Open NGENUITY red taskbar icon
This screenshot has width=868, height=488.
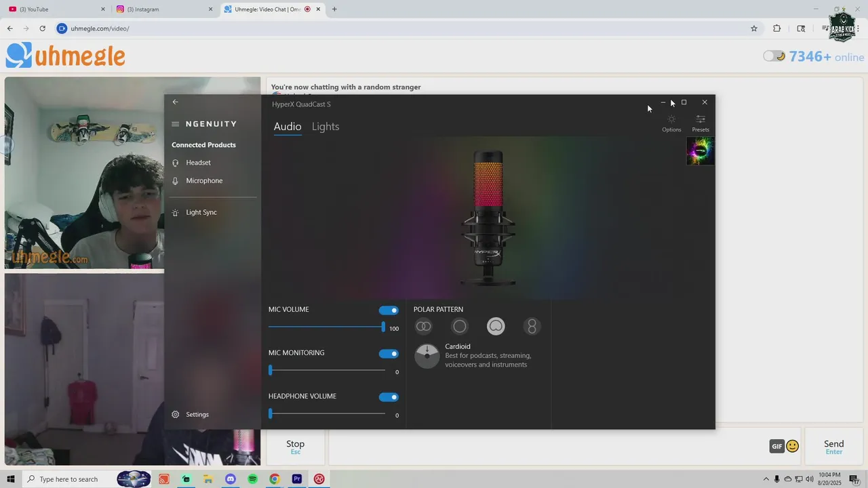319,479
